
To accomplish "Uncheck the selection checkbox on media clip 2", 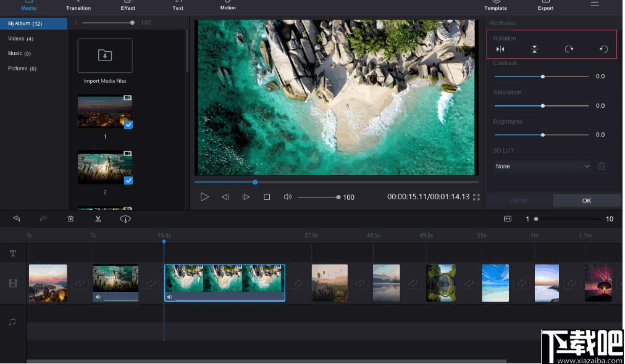I will [x=127, y=181].
